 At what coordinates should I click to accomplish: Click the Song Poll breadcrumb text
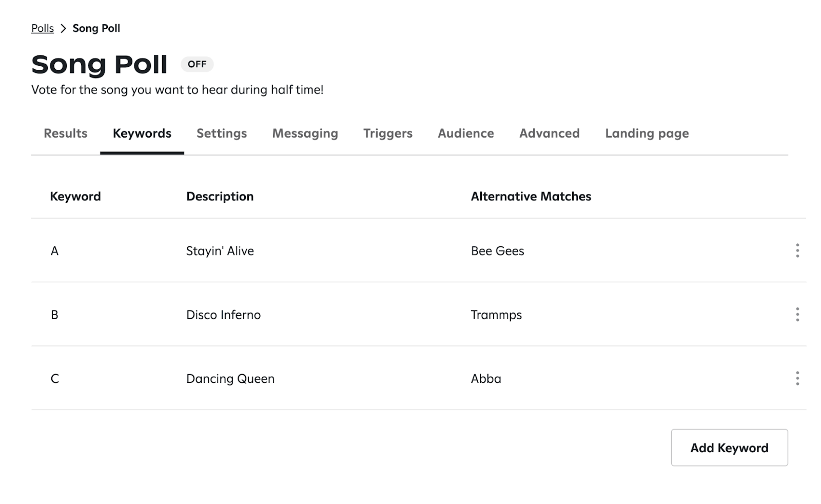click(x=96, y=29)
